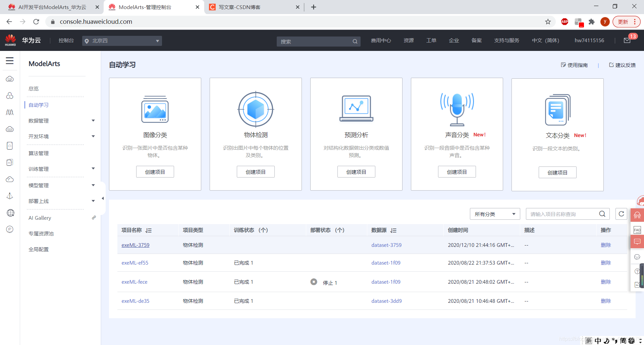This screenshot has width=644, height=345.
Task: Click the object detection cube icon
Action: (x=256, y=109)
